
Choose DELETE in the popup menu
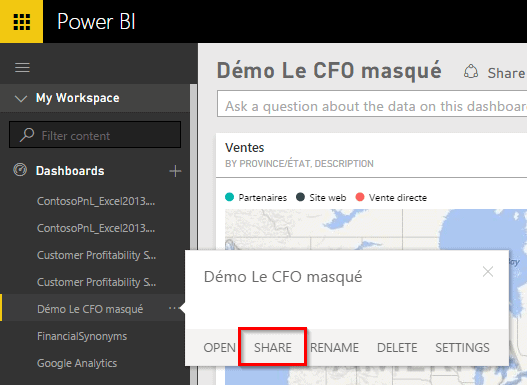click(397, 347)
